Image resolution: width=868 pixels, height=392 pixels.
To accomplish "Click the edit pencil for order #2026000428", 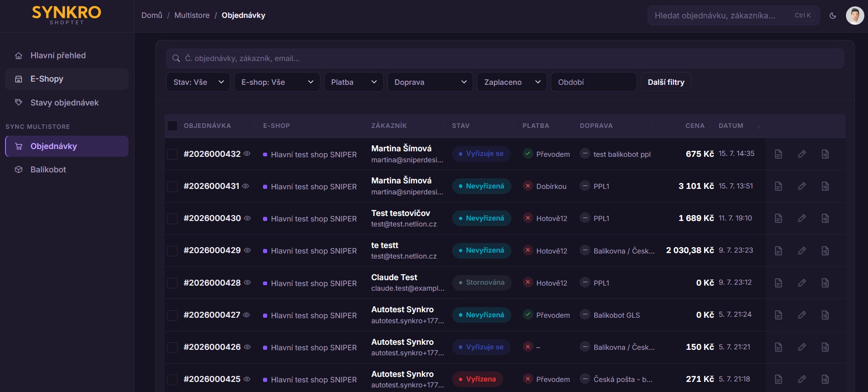I will pyautogui.click(x=802, y=283).
